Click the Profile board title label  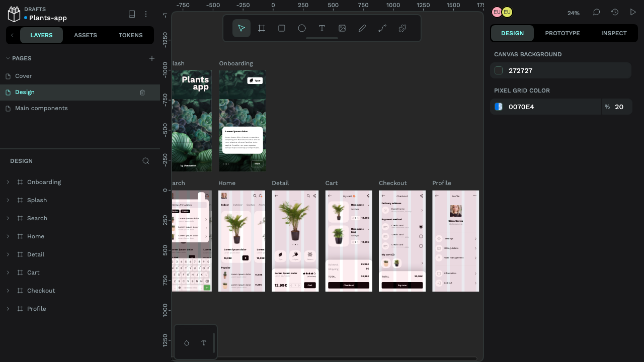pos(442,183)
